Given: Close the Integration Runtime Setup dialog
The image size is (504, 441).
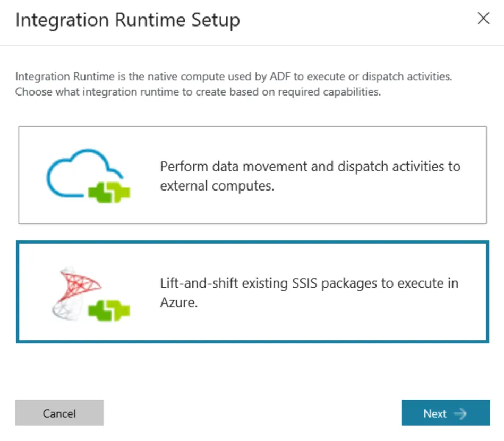Looking at the screenshot, I should (483, 19).
